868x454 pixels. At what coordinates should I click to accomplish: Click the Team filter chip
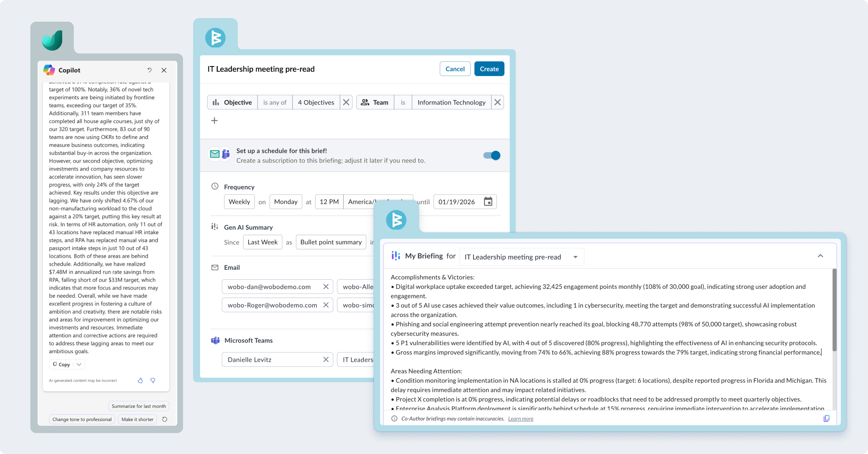pos(375,102)
